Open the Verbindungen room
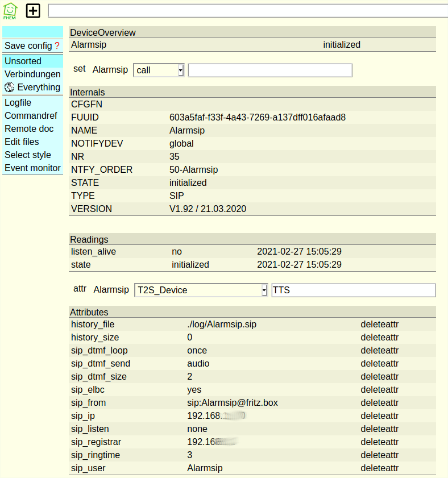 pyautogui.click(x=32, y=74)
